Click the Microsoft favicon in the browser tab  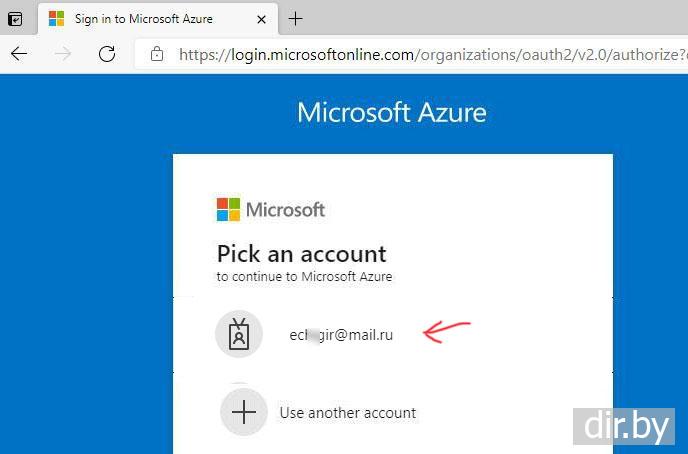(x=56, y=19)
